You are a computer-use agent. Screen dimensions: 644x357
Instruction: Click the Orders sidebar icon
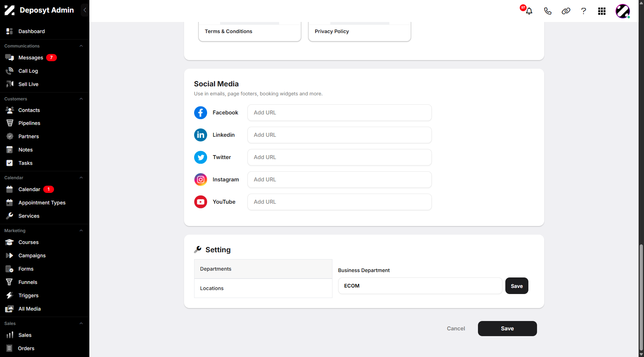tap(10, 348)
